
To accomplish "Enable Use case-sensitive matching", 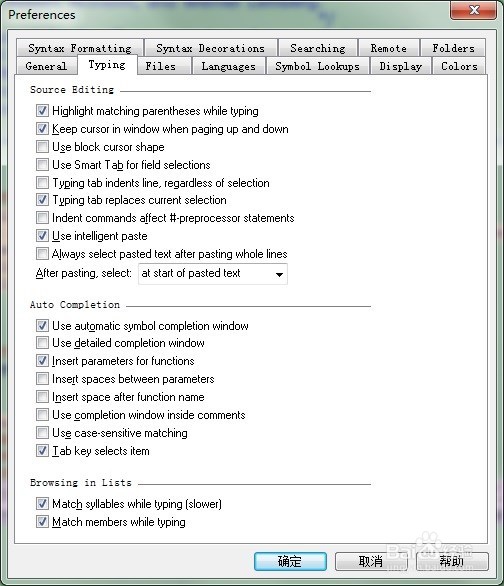I will point(42,432).
